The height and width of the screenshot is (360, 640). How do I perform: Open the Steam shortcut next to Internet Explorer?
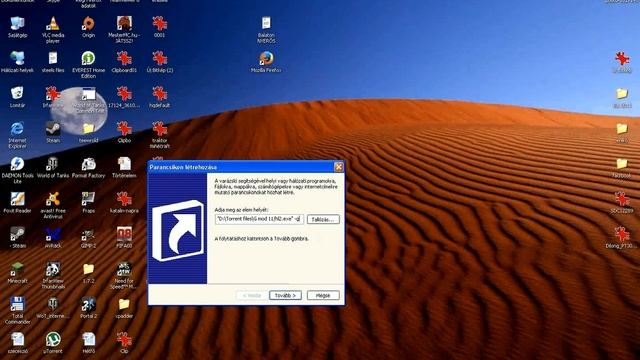[x=53, y=129]
